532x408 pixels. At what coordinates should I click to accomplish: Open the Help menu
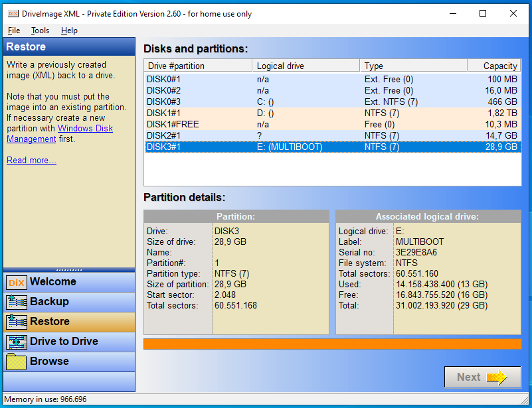coord(69,31)
